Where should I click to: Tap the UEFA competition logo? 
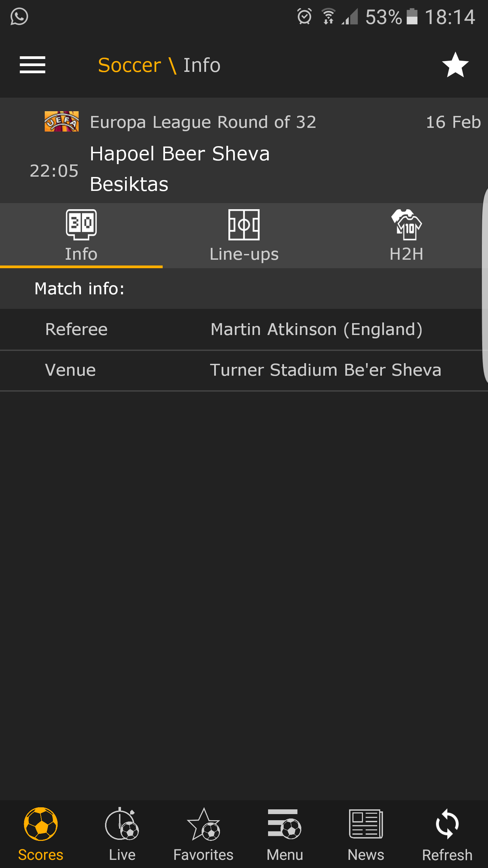[62, 121]
